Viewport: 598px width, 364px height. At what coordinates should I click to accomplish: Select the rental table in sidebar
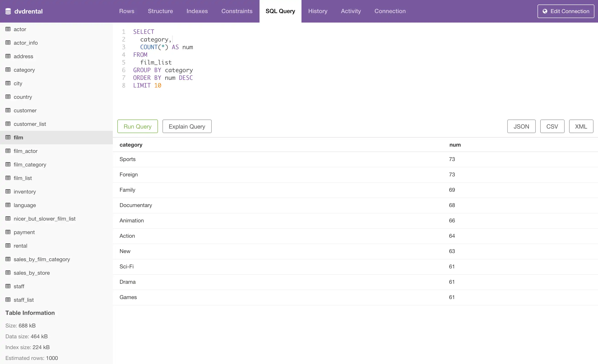coord(20,245)
